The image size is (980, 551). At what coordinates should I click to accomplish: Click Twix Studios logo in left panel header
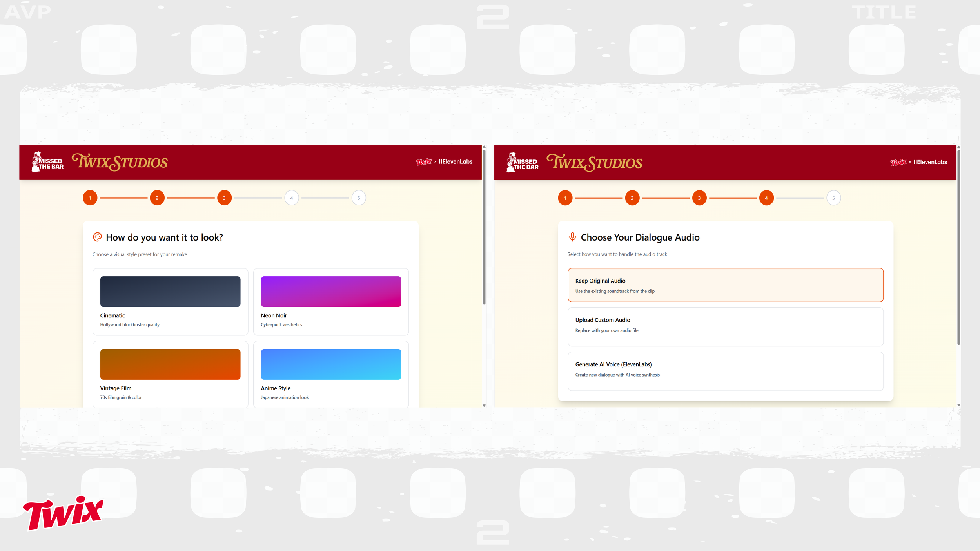(x=120, y=162)
